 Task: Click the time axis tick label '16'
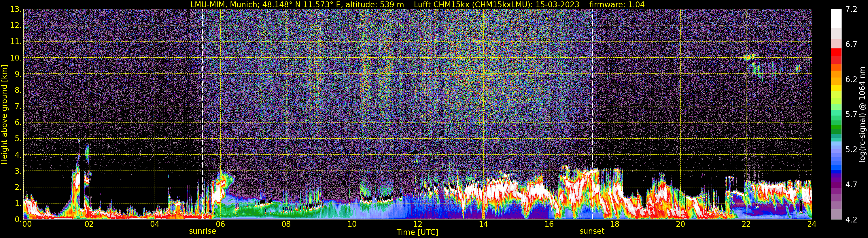coord(549,224)
